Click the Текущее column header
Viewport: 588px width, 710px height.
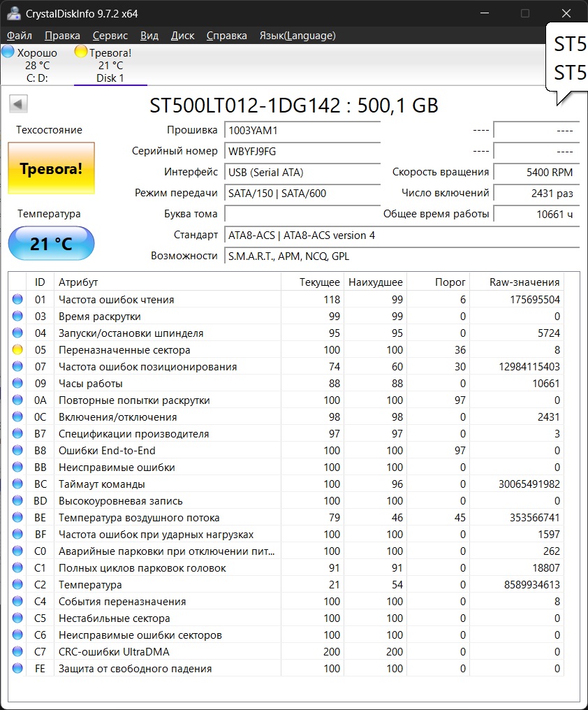tap(313, 282)
